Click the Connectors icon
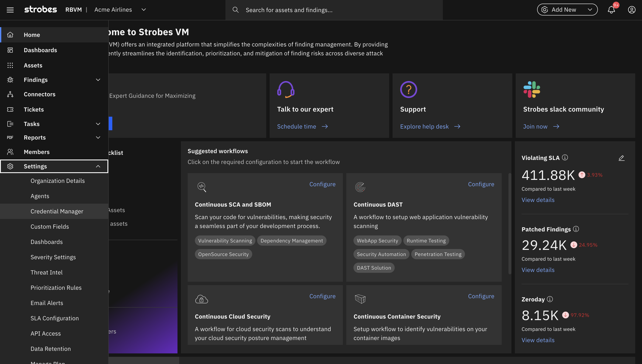642x364 pixels. [x=10, y=94]
